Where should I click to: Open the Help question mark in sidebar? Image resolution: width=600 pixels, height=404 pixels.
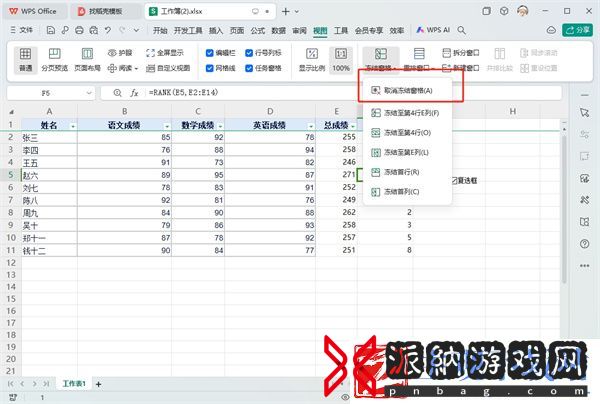click(x=584, y=244)
